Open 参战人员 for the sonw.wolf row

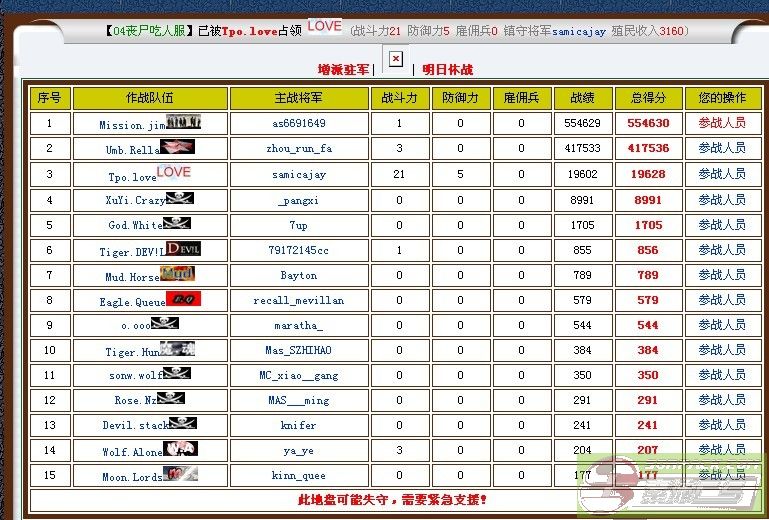point(722,375)
